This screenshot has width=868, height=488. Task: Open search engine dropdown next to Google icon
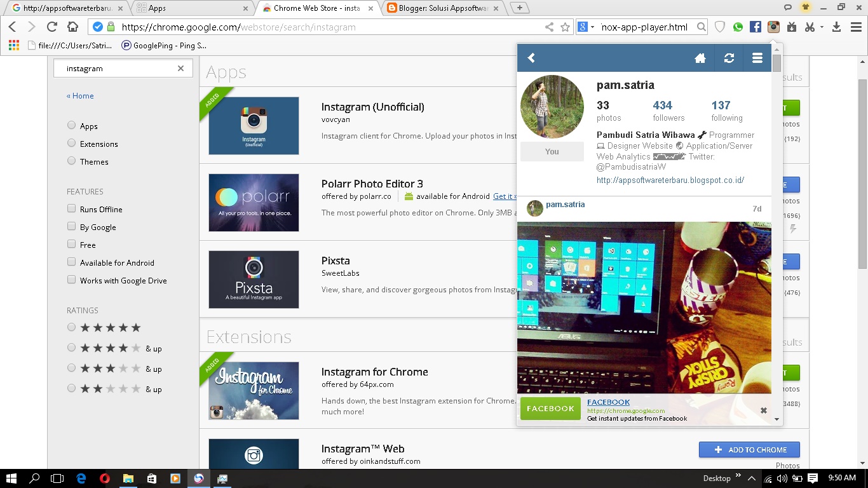tap(592, 27)
